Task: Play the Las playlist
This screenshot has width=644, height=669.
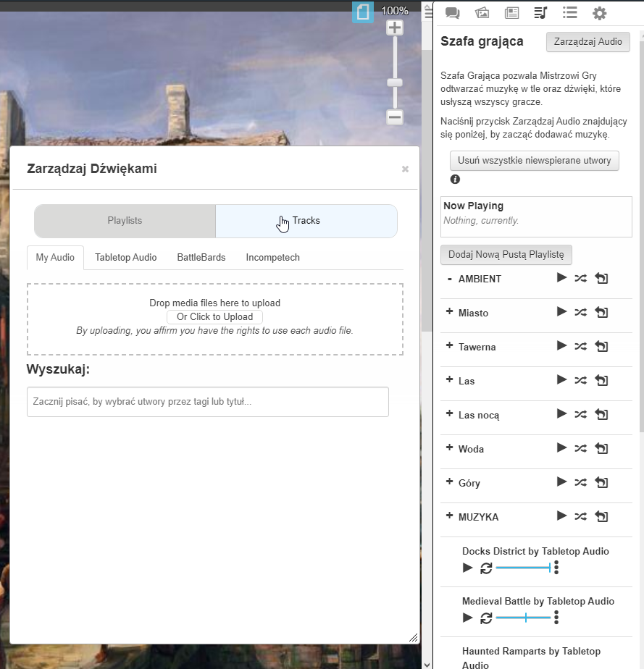Action: pyautogui.click(x=561, y=379)
